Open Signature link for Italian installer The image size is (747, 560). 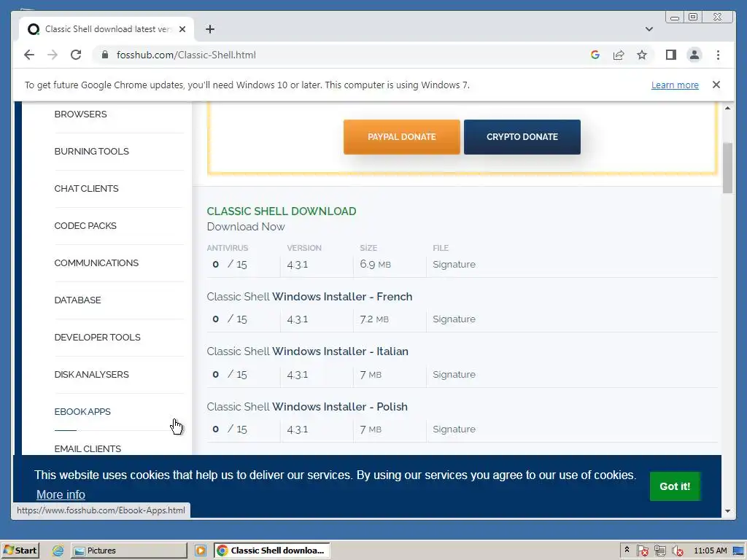[454, 374]
